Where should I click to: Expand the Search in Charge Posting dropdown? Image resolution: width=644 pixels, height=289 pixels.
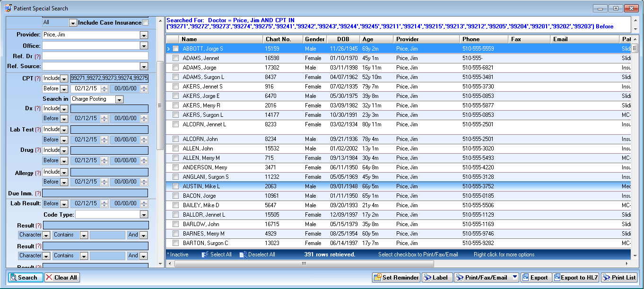pyautogui.click(x=119, y=99)
